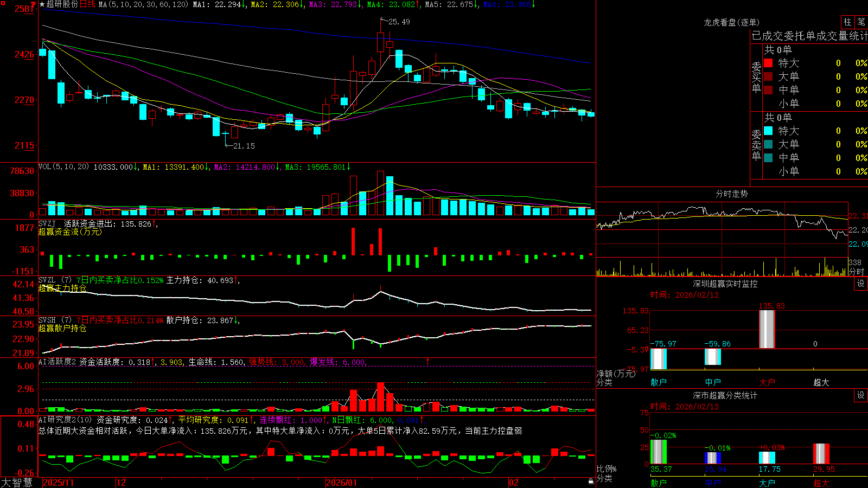Click the red up arrow in AI活跃度 header

click(428, 361)
